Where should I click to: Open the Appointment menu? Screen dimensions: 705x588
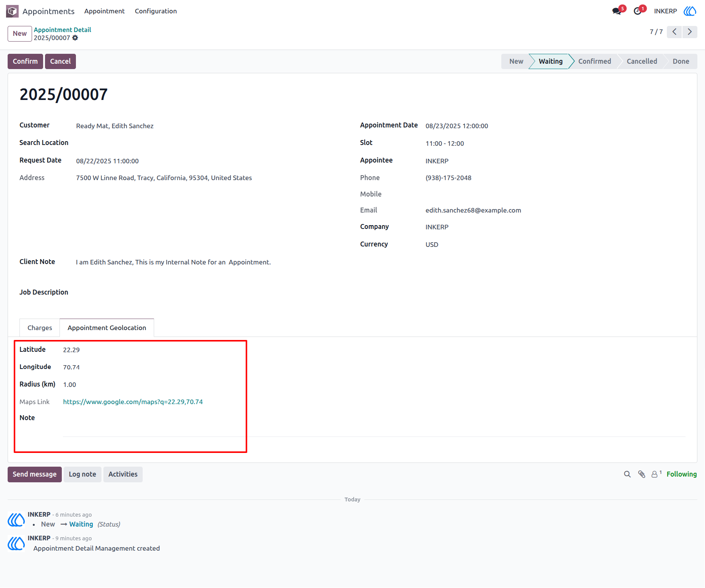[x=104, y=11]
